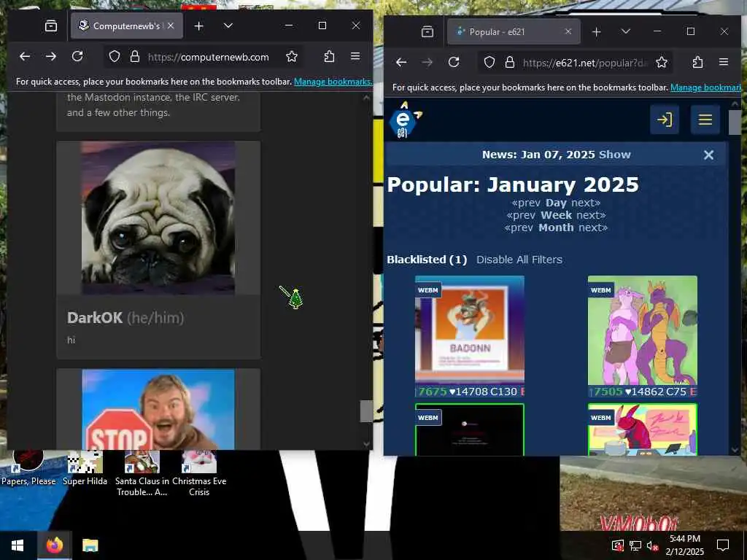Open tracking protection shield for e621.net
This screenshot has height=560, width=747.
coord(489,63)
